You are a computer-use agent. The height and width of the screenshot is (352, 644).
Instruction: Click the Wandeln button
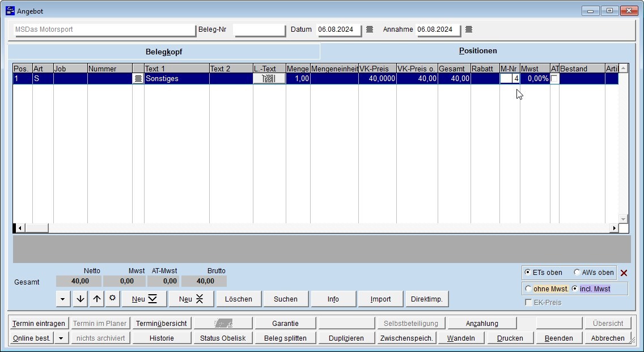pyautogui.click(x=461, y=338)
